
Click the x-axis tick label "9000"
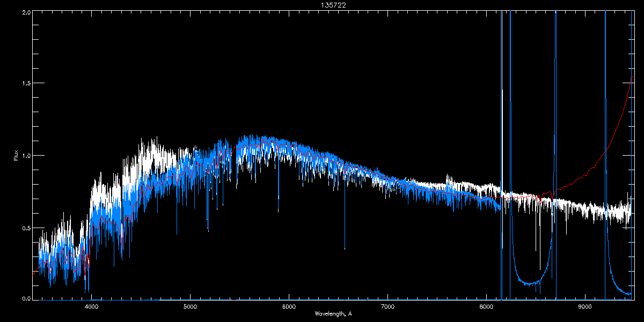585,307
